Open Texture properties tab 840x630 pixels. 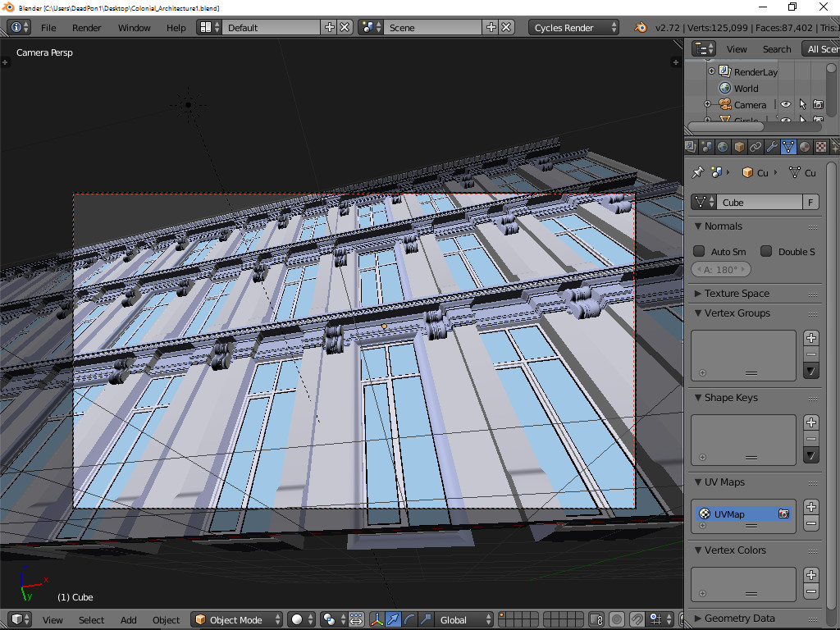tap(820, 147)
